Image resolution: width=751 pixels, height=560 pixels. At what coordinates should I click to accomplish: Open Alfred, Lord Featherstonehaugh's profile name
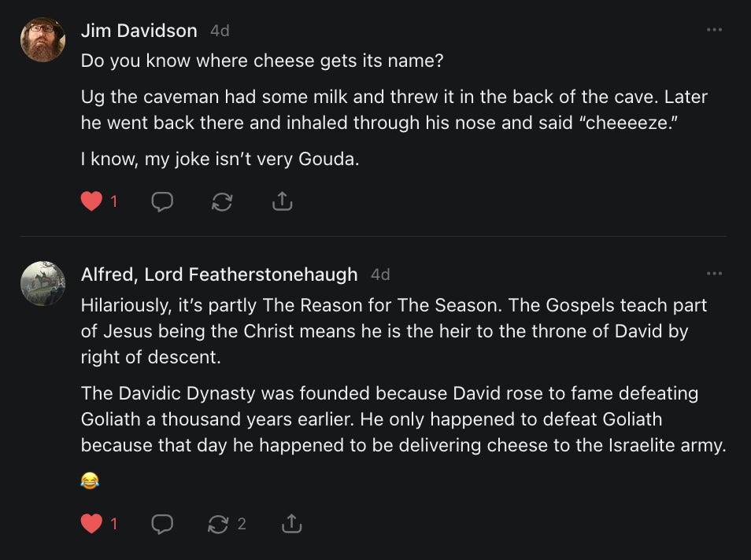219,274
